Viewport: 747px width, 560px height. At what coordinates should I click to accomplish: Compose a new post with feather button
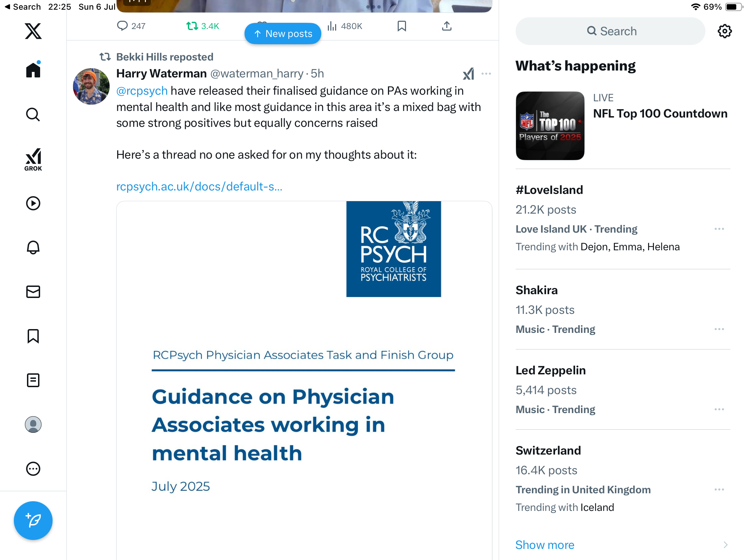click(33, 521)
